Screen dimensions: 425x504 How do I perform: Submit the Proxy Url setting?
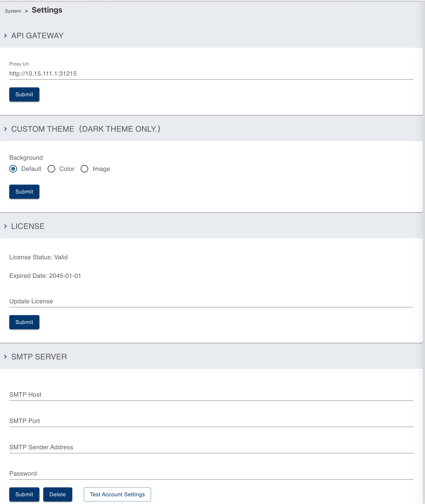click(24, 95)
